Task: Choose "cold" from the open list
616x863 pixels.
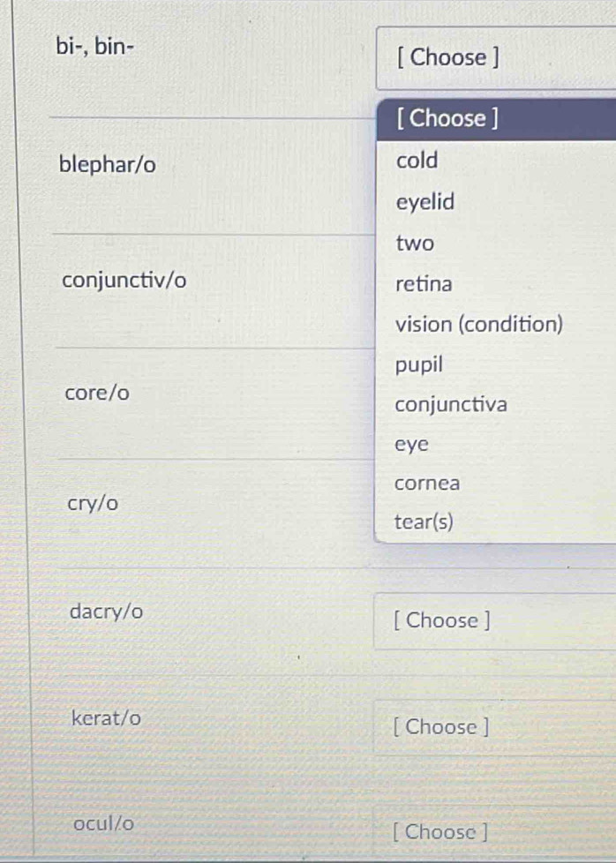Action: point(417,161)
